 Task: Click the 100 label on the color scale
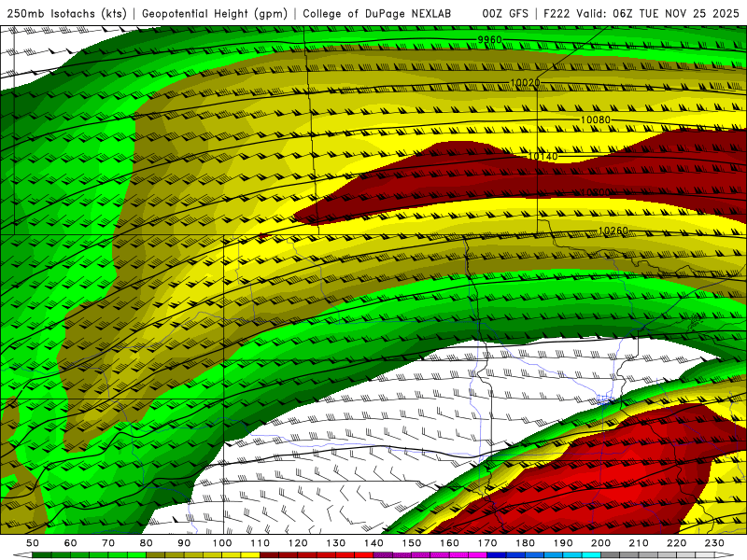pyautogui.click(x=222, y=543)
